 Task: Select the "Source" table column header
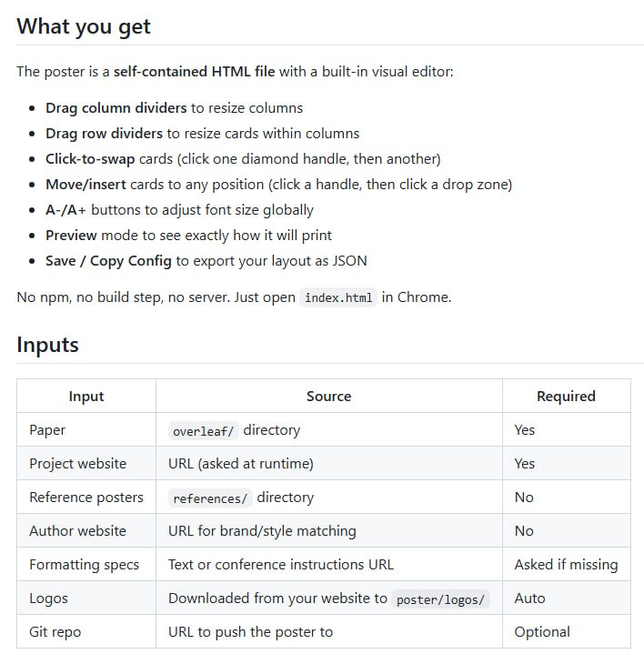click(328, 397)
